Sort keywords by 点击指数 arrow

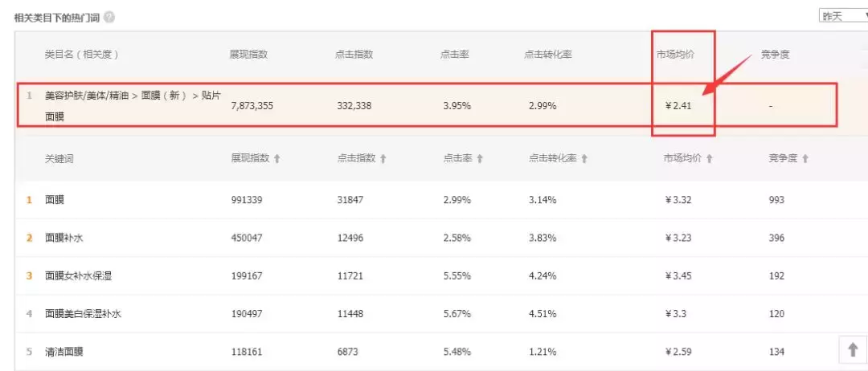(x=383, y=159)
